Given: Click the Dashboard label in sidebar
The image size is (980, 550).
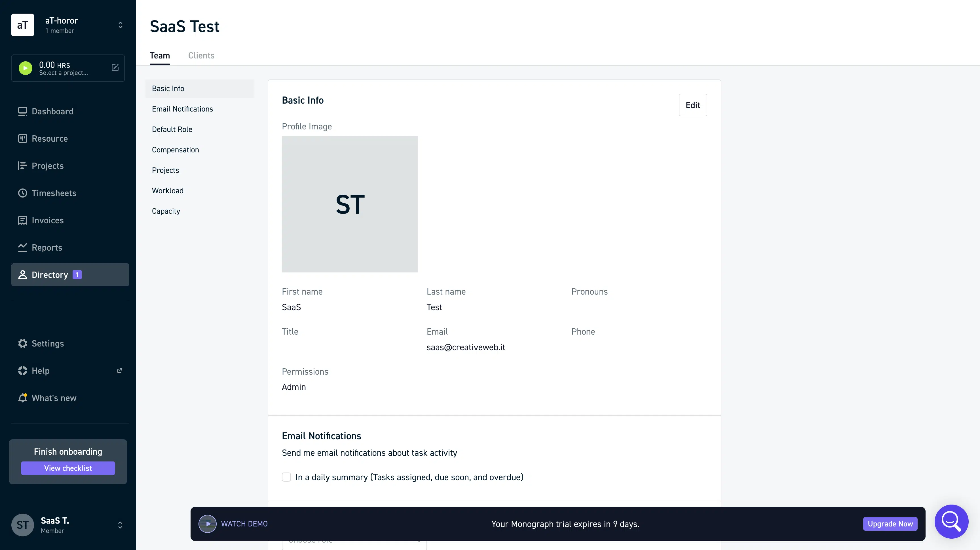Looking at the screenshot, I should pyautogui.click(x=52, y=111).
